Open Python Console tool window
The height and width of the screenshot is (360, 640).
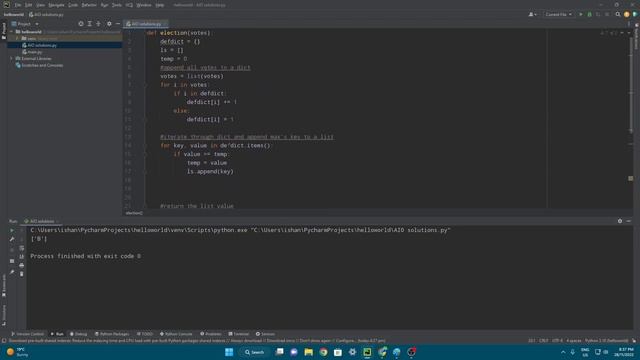[176, 334]
